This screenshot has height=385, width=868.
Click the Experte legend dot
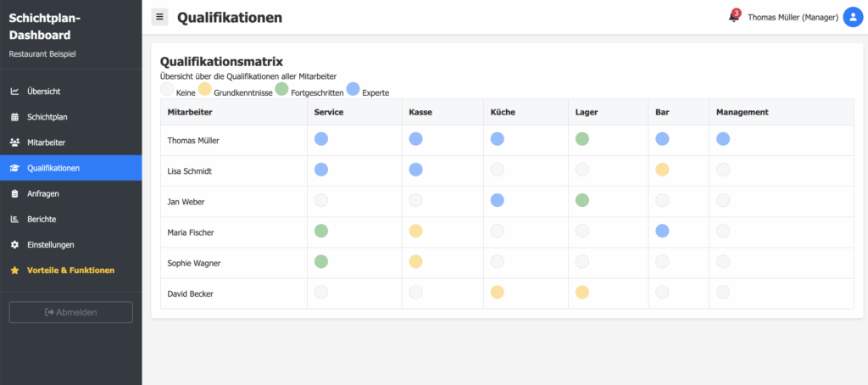point(353,89)
